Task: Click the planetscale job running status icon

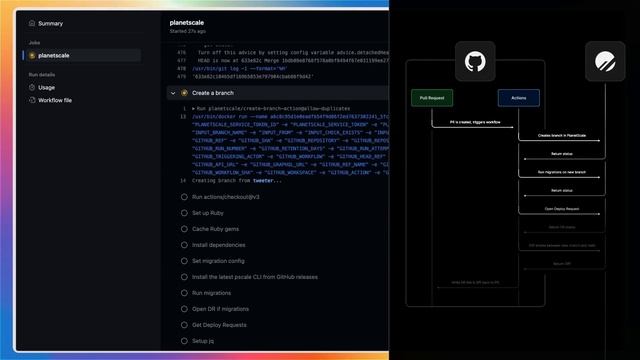Action: point(32,56)
